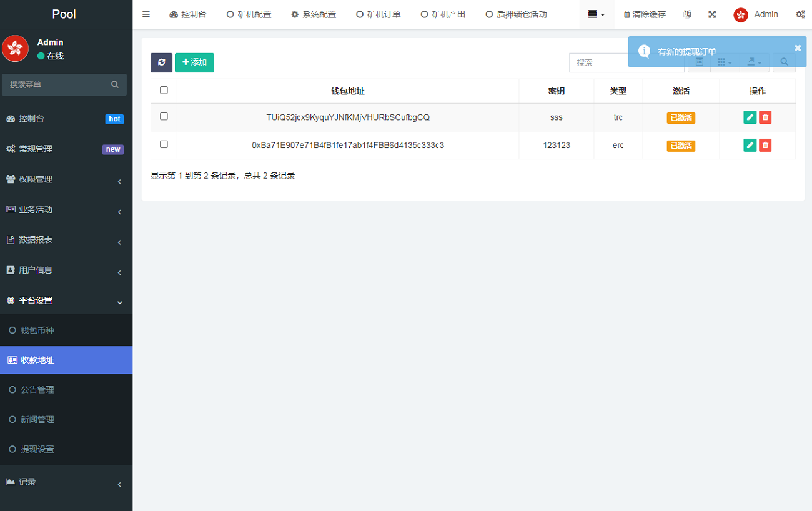The image size is (812, 511).
Task: Click the refresh table icon button
Action: pos(161,62)
